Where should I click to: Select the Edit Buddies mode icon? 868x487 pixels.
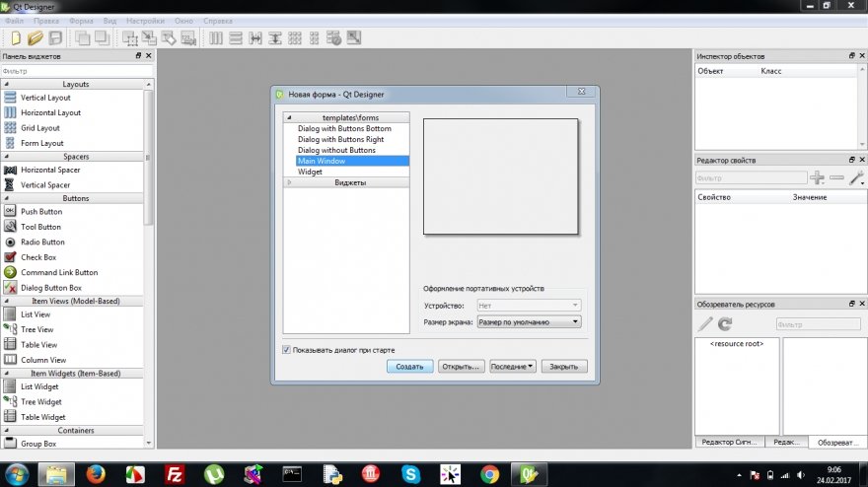(169, 38)
